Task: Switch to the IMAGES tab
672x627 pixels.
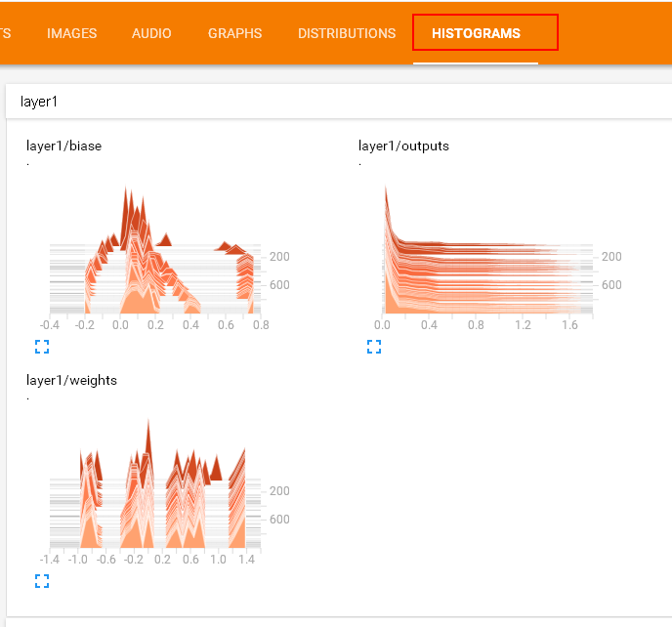Action: (72, 33)
